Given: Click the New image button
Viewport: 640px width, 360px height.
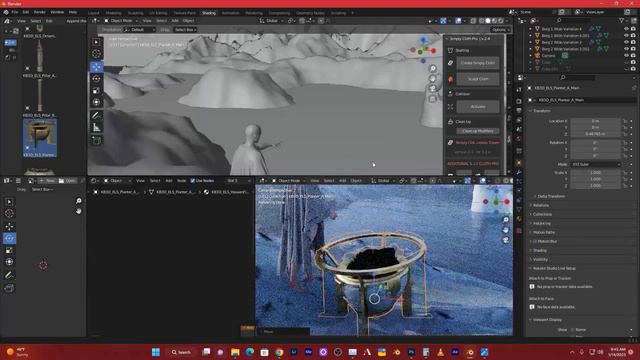Looking at the screenshot, I should coord(47,180).
